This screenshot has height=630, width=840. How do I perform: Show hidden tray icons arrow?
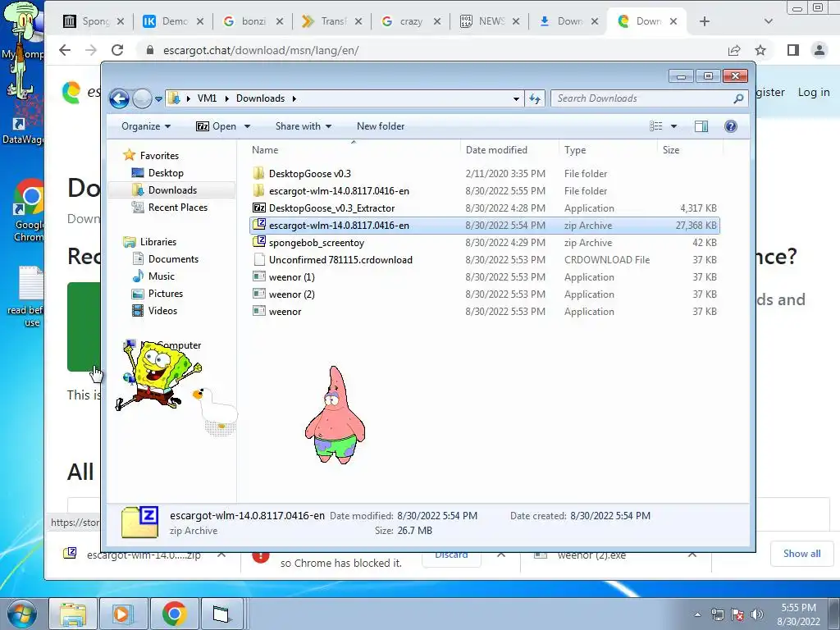(697, 614)
